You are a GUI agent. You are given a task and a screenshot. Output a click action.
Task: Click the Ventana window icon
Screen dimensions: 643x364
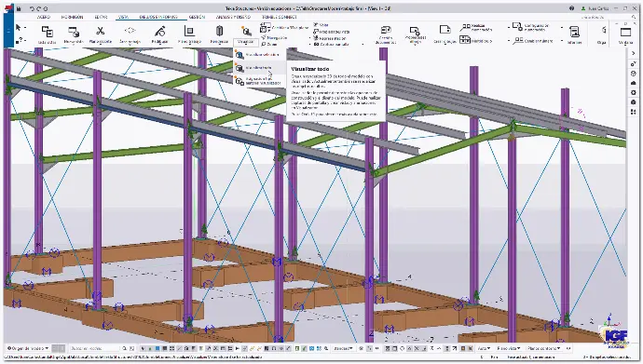point(626,32)
